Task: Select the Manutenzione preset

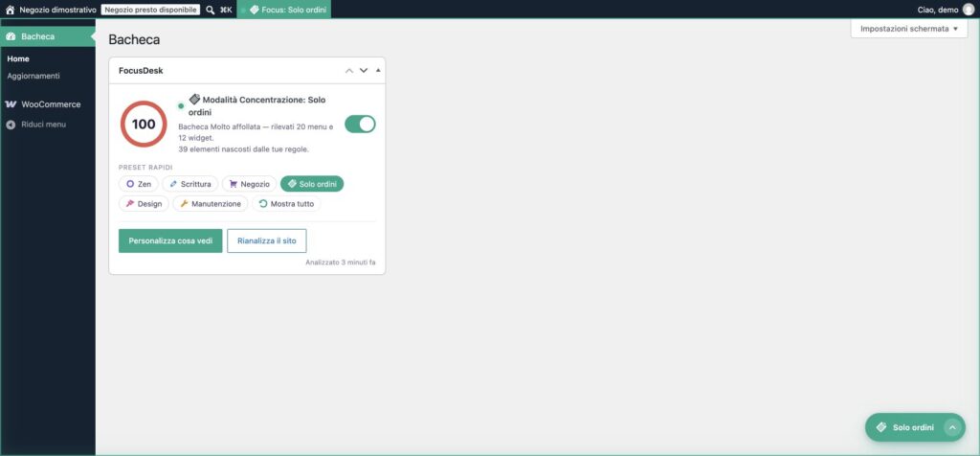Action: [x=210, y=203]
